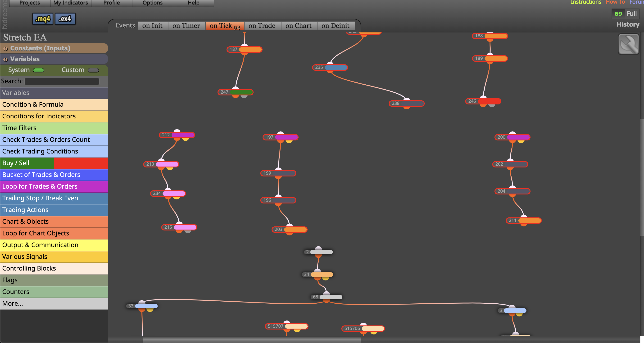Export the project as .mq4 file
The width and height of the screenshot is (644, 343).
point(43,19)
